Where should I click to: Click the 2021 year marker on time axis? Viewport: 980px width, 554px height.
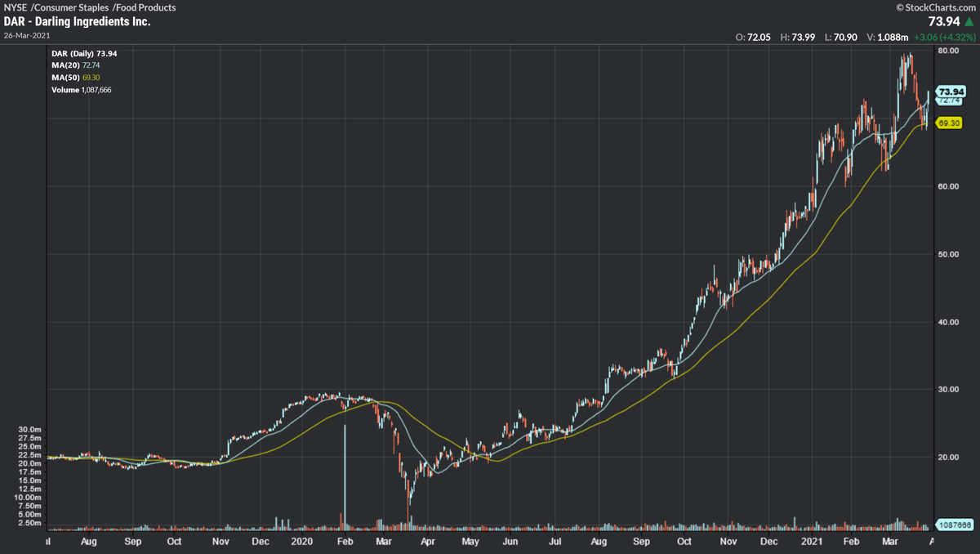click(x=810, y=542)
